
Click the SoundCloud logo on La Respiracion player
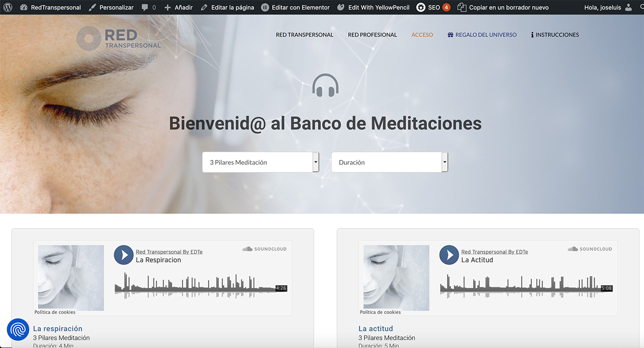264,249
